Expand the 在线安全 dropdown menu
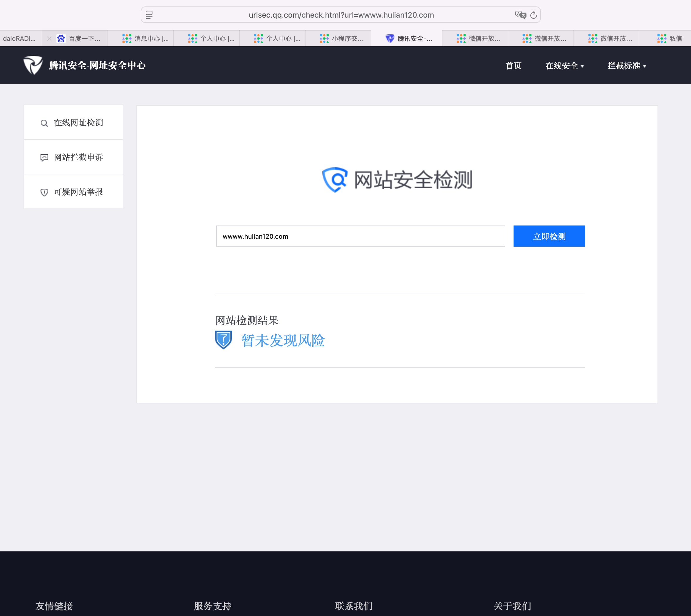This screenshot has width=691, height=616. click(564, 66)
